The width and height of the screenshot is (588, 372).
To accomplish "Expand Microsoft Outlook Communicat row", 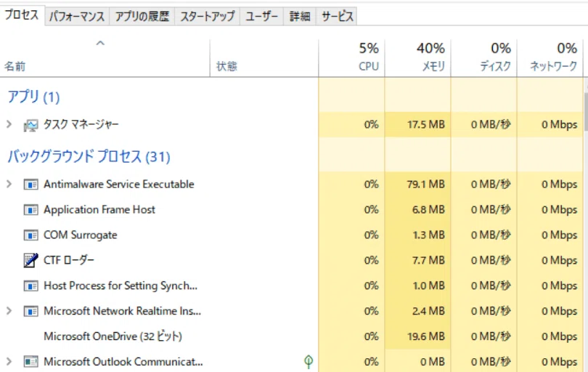I will point(9,362).
